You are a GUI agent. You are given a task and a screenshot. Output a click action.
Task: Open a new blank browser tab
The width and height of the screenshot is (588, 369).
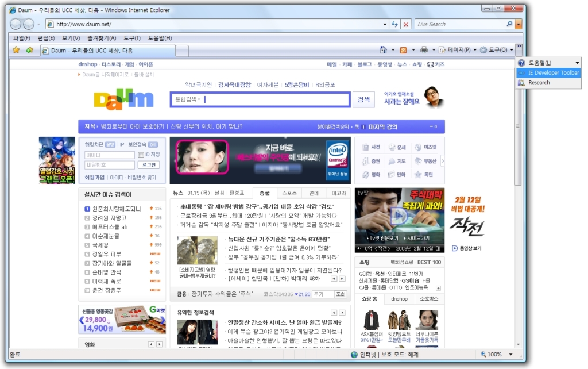coord(182,51)
